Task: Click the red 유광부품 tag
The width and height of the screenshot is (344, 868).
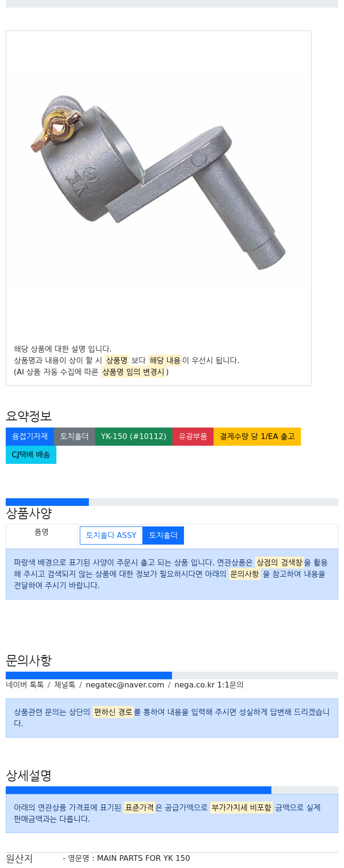Action: 193,437
